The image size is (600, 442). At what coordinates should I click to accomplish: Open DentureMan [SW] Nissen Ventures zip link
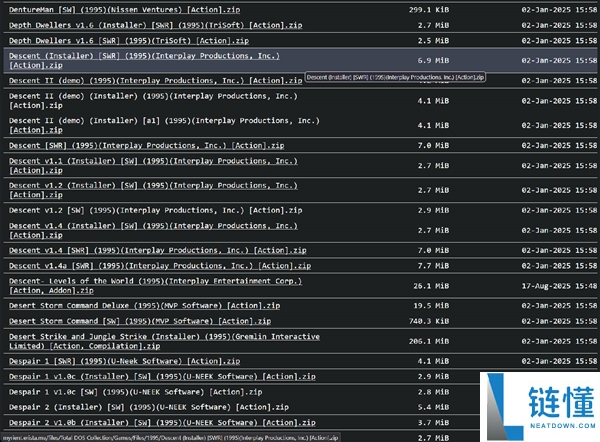click(124, 10)
